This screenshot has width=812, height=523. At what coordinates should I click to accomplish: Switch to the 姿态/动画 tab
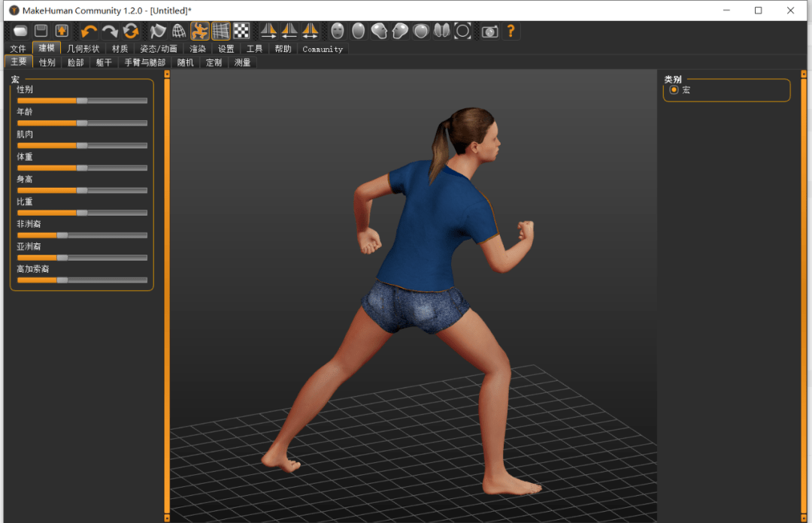159,49
